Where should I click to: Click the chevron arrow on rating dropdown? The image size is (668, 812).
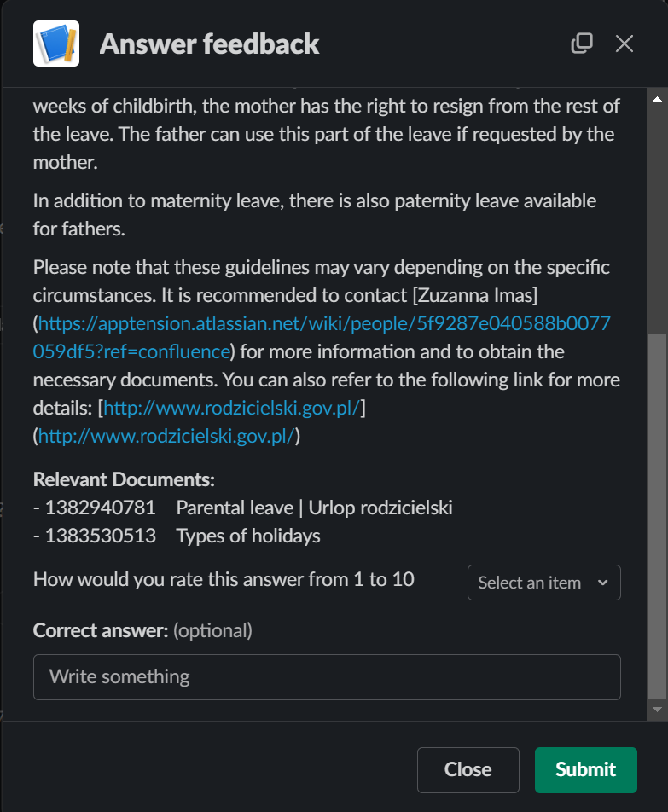tap(603, 583)
